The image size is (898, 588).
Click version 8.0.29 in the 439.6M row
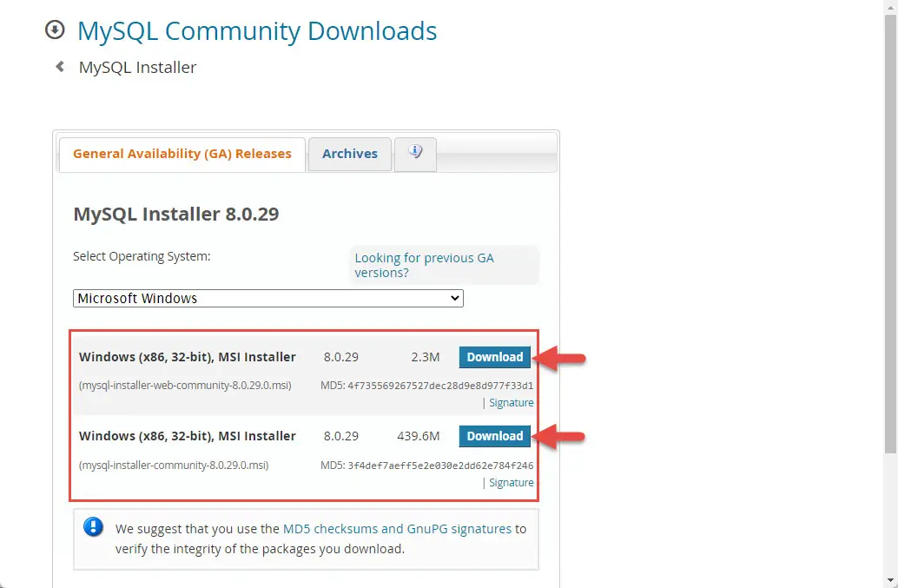click(340, 436)
